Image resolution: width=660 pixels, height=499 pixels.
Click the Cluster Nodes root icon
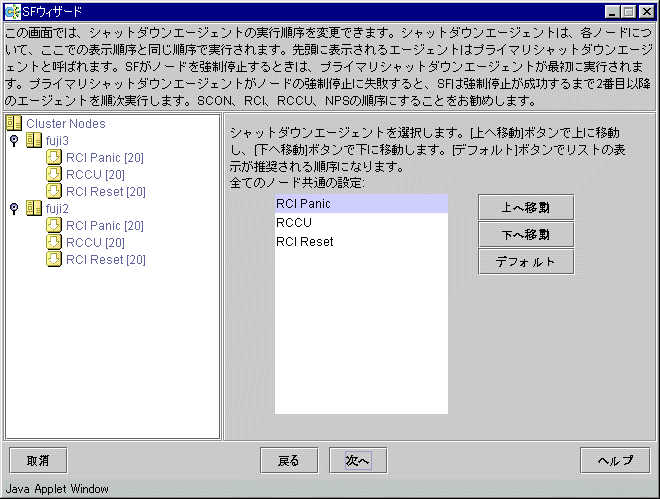tap(14, 123)
